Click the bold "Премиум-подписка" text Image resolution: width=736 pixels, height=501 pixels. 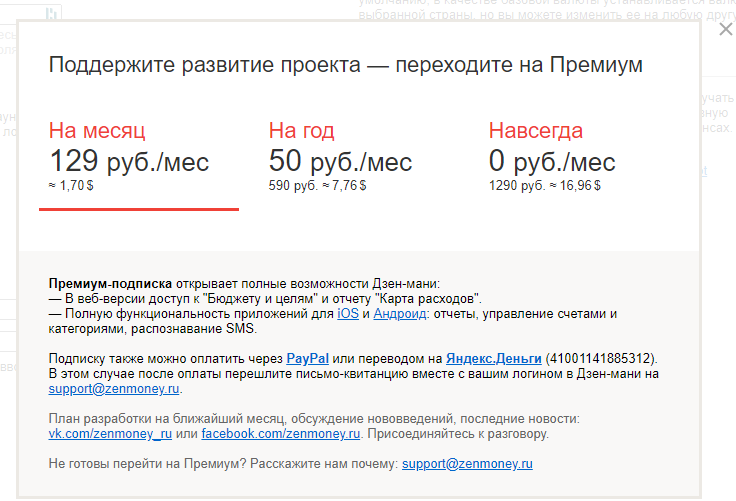(110, 284)
